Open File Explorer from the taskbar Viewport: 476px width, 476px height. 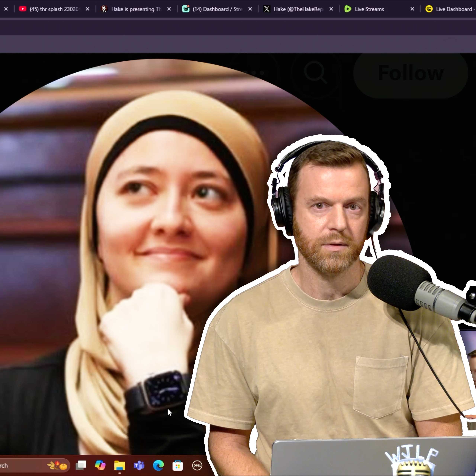(120, 465)
